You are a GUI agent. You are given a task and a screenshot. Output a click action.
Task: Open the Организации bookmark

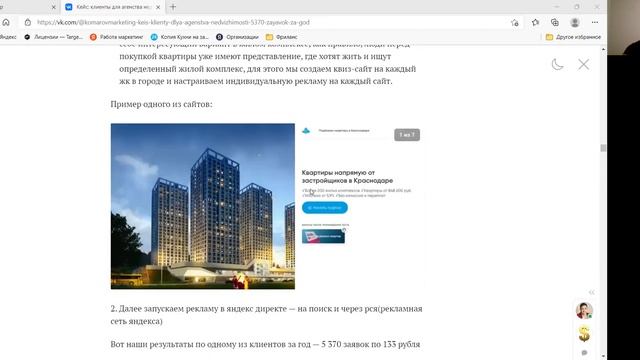[x=237, y=37]
